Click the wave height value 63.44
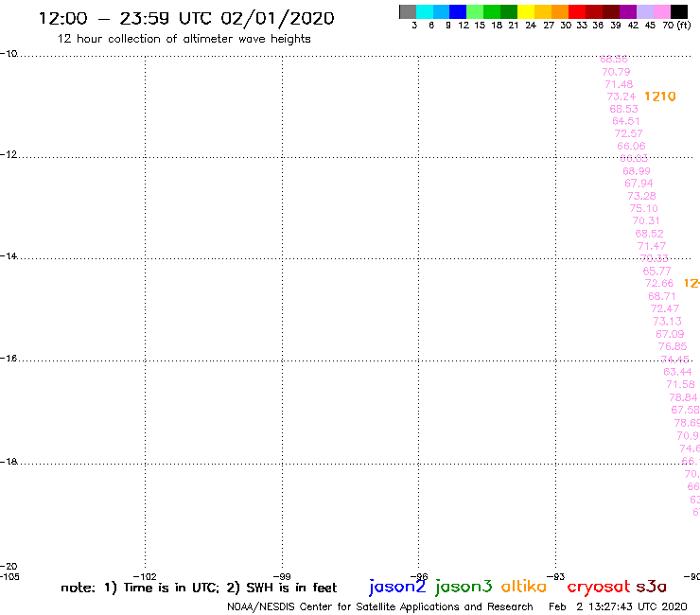The height and width of the screenshot is (615, 700). point(677,372)
